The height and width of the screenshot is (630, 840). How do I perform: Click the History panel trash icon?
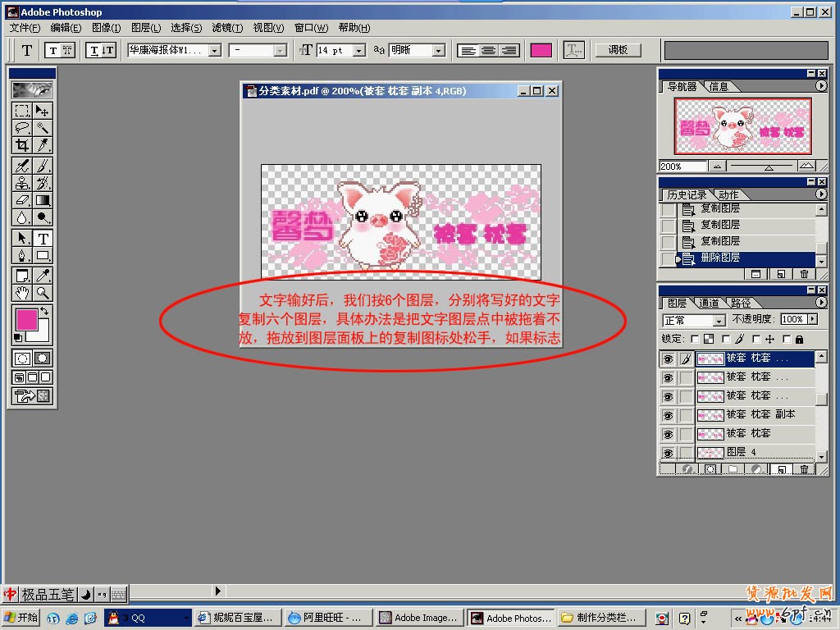(804, 274)
